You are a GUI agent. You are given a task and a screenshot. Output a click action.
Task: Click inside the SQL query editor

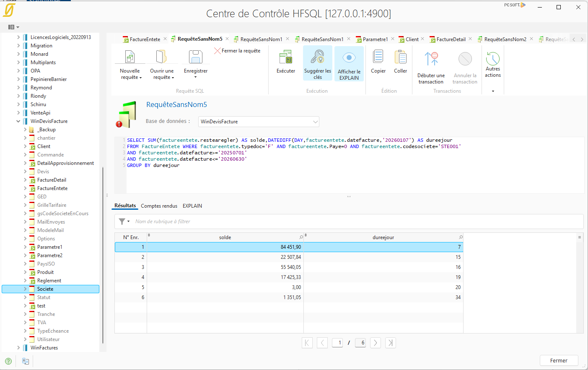[355, 165]
